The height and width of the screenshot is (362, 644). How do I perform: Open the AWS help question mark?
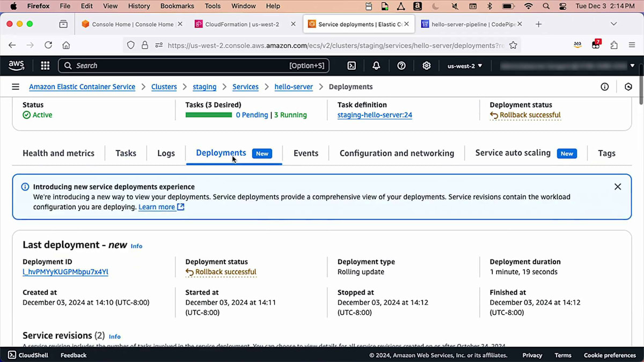coord(401,65)
